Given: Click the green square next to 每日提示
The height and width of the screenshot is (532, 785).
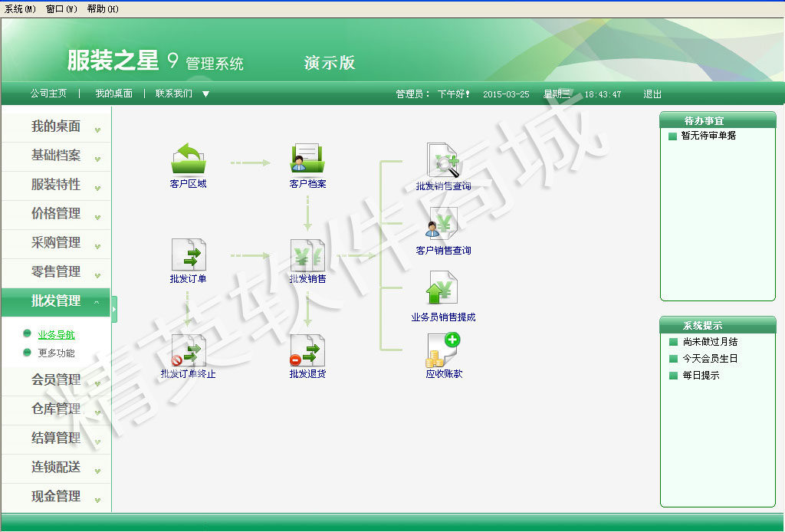Looking at the screenshot, I should 673,376.
